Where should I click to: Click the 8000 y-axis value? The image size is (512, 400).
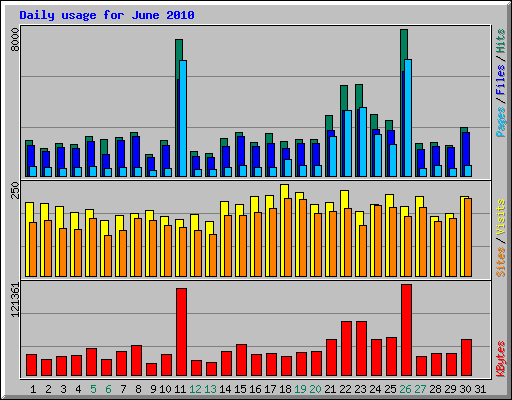coord(15,40)
